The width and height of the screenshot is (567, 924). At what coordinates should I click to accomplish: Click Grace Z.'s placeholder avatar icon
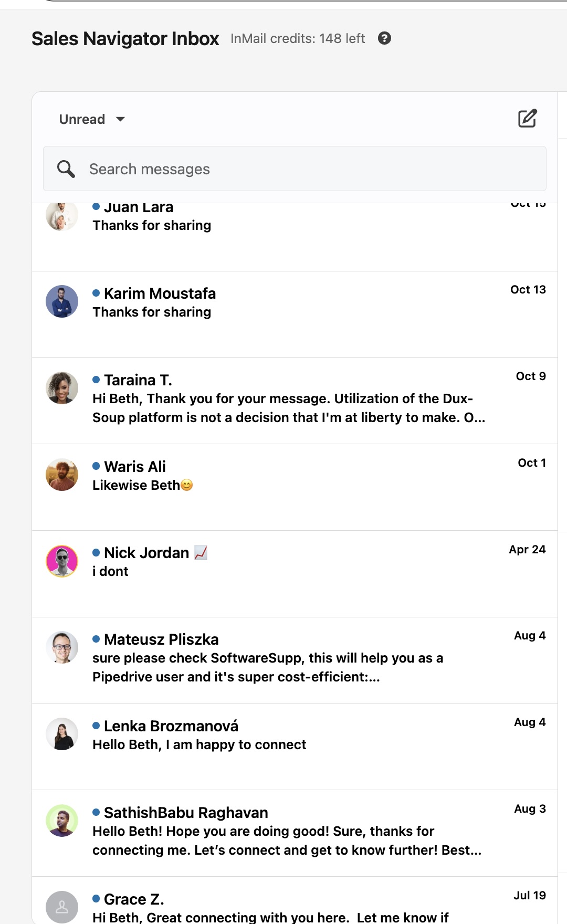(x=62, y=907)
